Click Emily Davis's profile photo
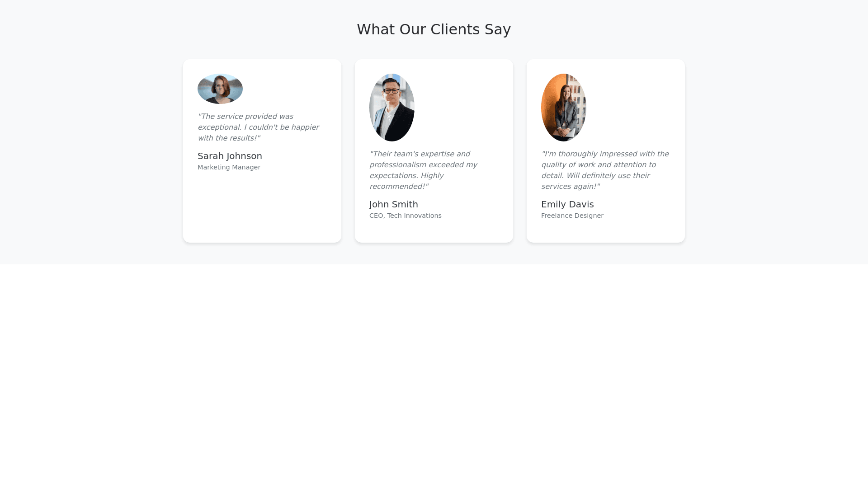This screenshot has width=868, height=488. click(563, 108)
